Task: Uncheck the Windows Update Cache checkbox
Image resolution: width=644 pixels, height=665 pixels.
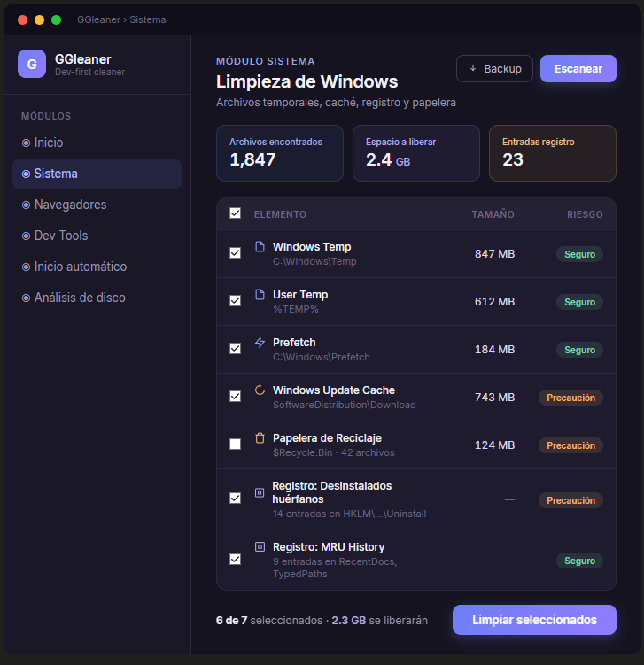Action: click(x=235, y=397)
